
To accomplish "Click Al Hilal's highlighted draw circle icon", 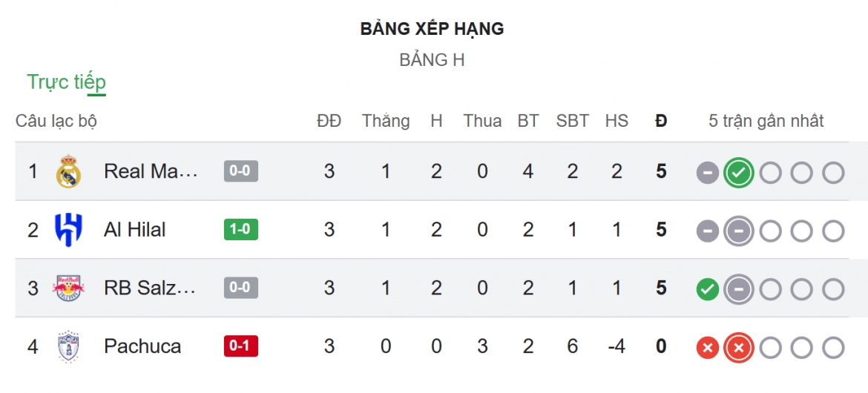I will point(739,231).
